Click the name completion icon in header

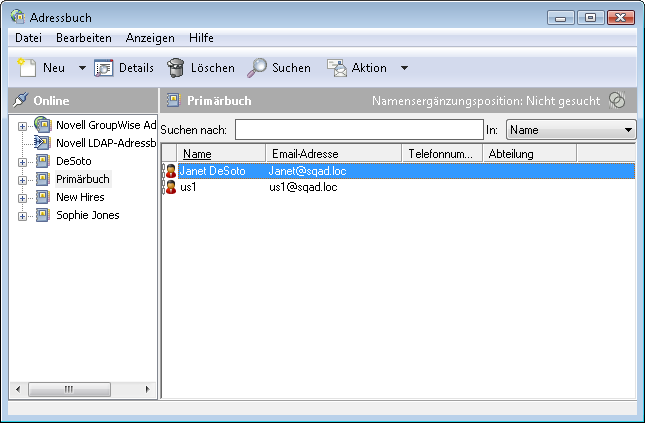pyautogui.click(x=618, y=101)
